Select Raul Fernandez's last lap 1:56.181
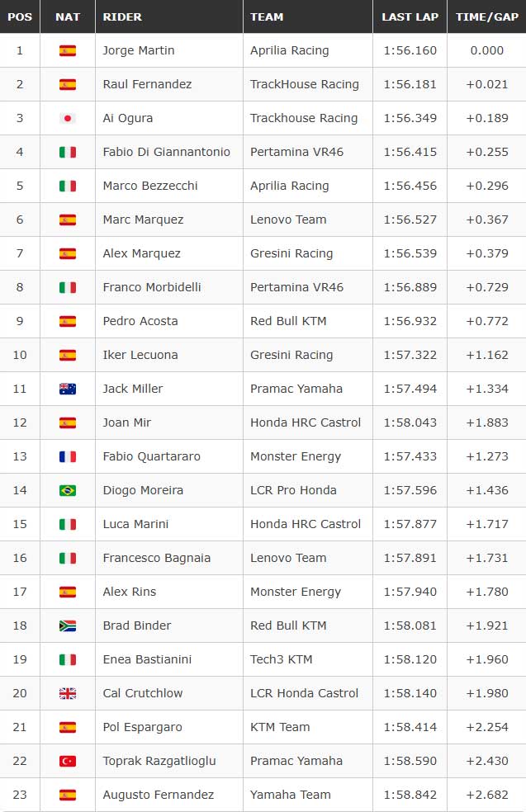This screenshot has width=526, height=812. click(x=410, y=84)
